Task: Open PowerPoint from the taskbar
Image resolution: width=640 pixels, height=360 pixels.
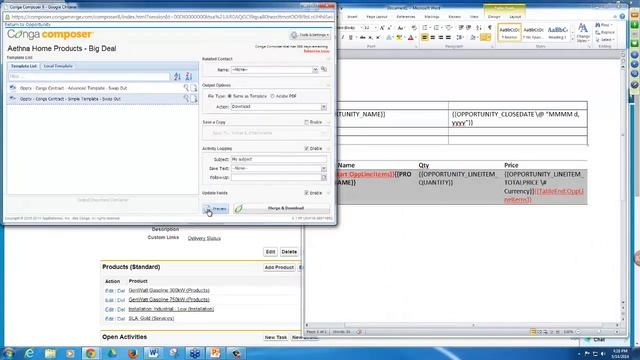Action: click(215, 353)
